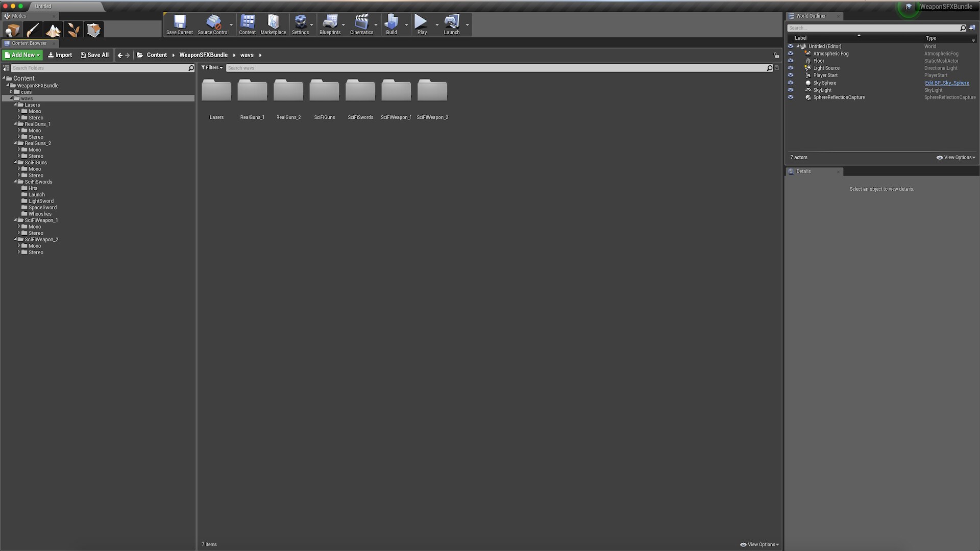Toggle visibility of SkyLight actor
Screen dimensions: 980x551
[791, 90]
